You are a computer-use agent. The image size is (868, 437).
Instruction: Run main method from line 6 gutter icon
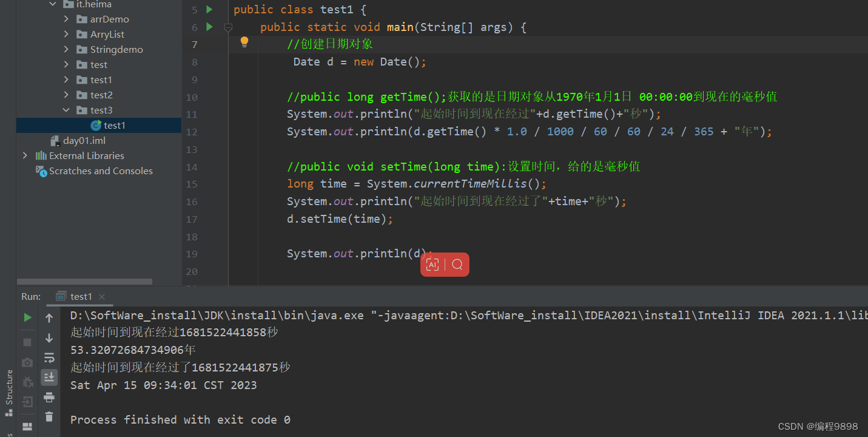point(209,27)
